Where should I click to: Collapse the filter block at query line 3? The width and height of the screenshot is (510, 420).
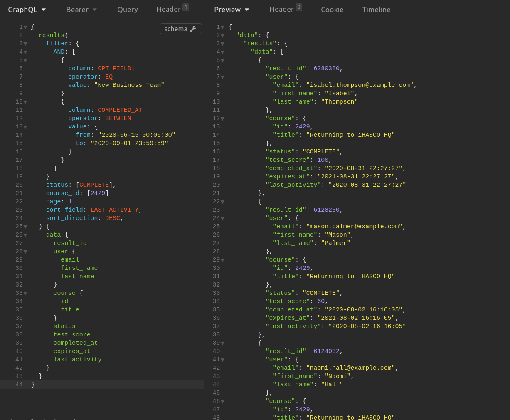pyautogui.click(x=25, y=44)
